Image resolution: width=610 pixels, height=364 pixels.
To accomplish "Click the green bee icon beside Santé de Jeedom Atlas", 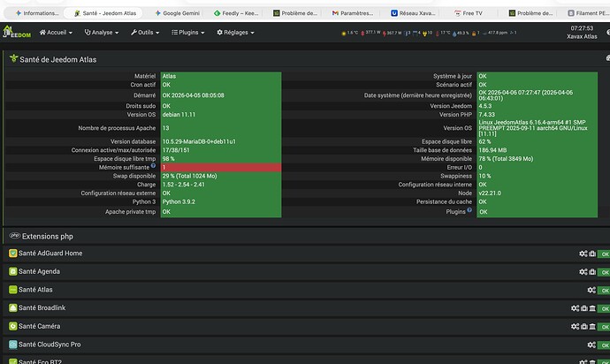I will [13, 58].
